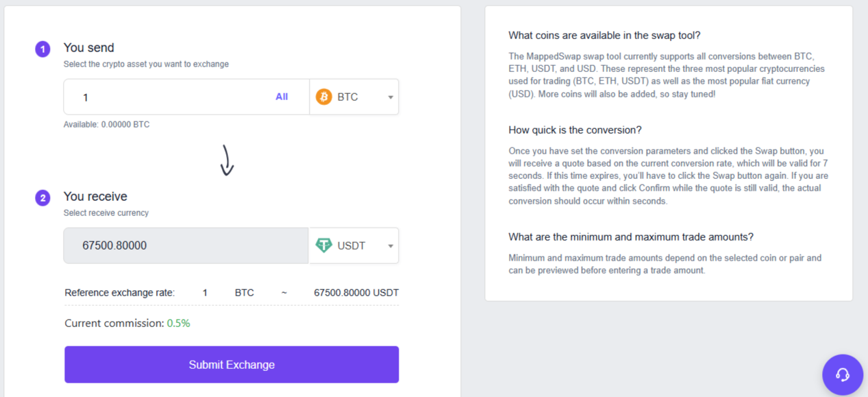Click the step 1 number badge

pos(42,49)
